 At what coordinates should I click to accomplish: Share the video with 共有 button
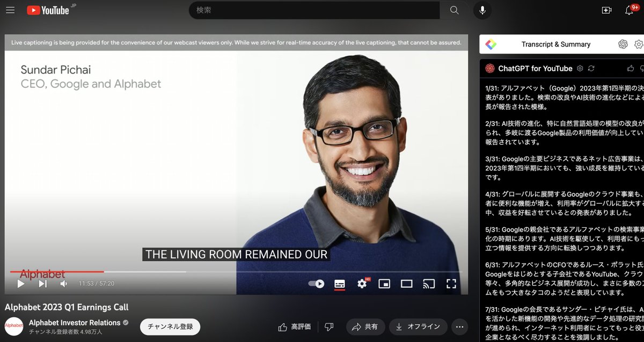coord(365,326)
